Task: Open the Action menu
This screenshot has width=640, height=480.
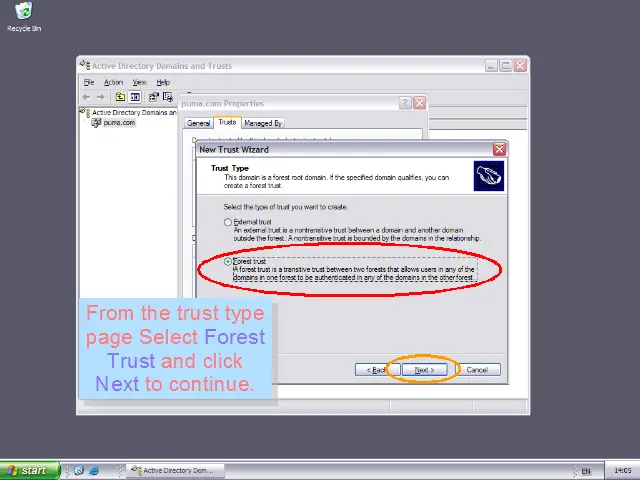Action: [113, 82]
